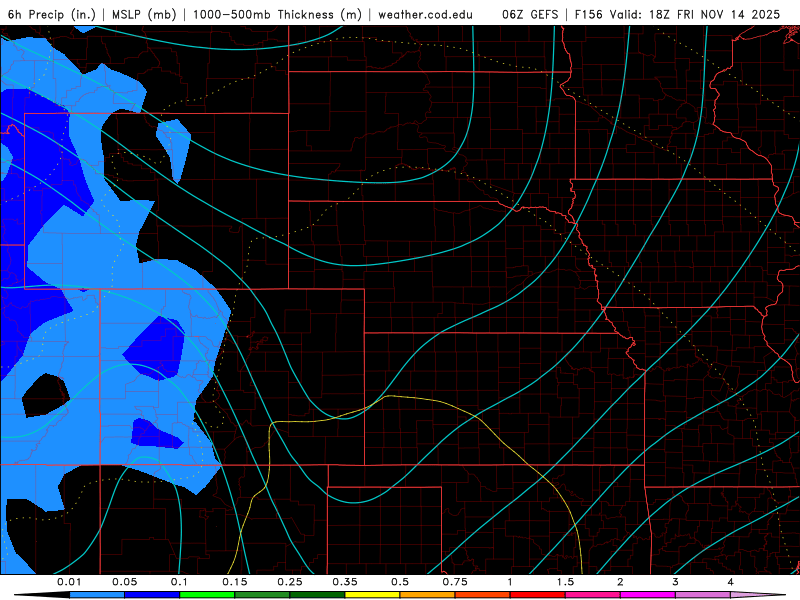Select the magenta 2 inch legend swatch
Screen dimensions: 800x600
(648, 595)
